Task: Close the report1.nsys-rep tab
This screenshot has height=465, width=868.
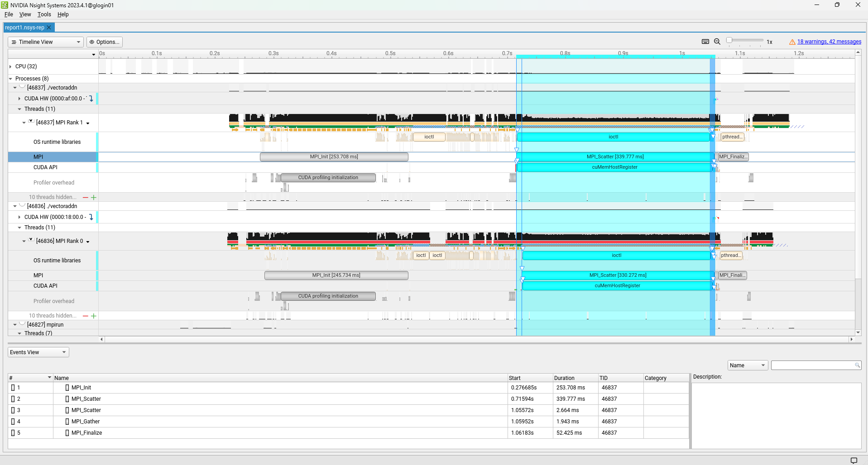Action: (x=49, y=28)
